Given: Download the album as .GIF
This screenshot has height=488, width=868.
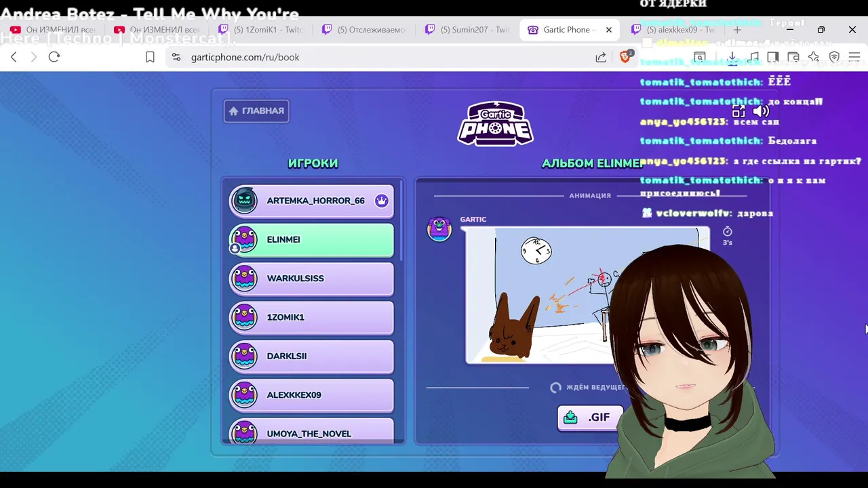Looking at the screenshot, I should coord(589,418).
